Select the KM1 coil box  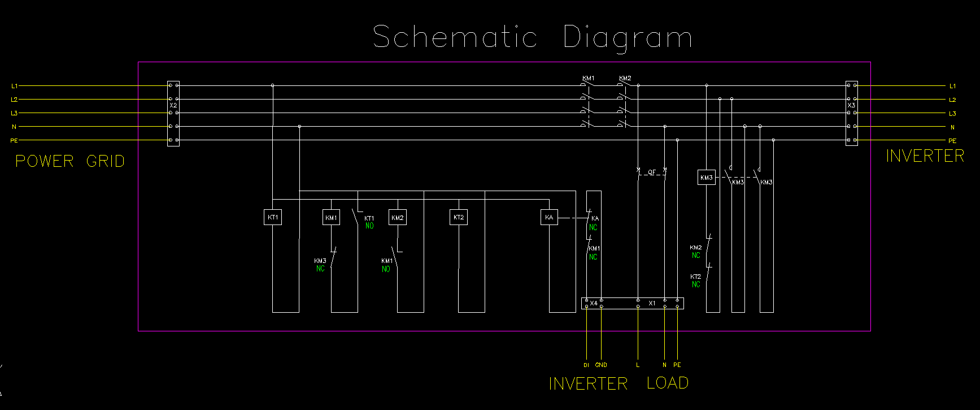tap(331, 217)
